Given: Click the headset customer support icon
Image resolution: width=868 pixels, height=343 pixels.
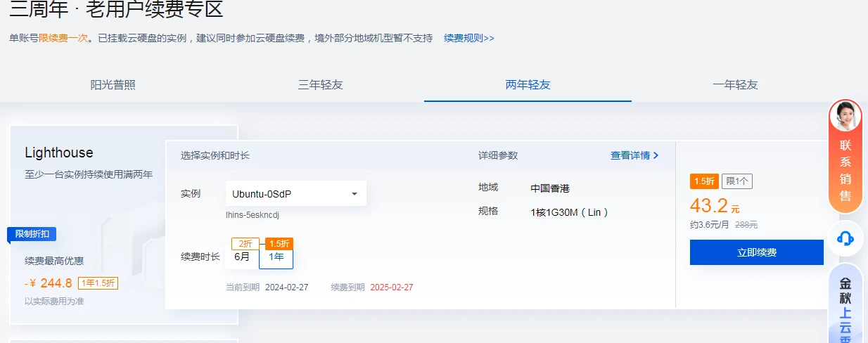Looking at the screenshot, I should click(845, 239).
